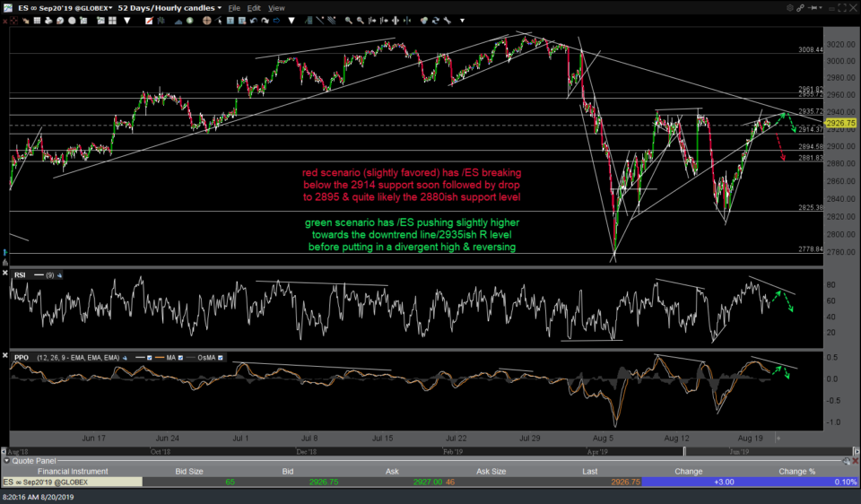Close the RSI indicator panel
Viewport: 861px width, 504px height.
(5, 274)
